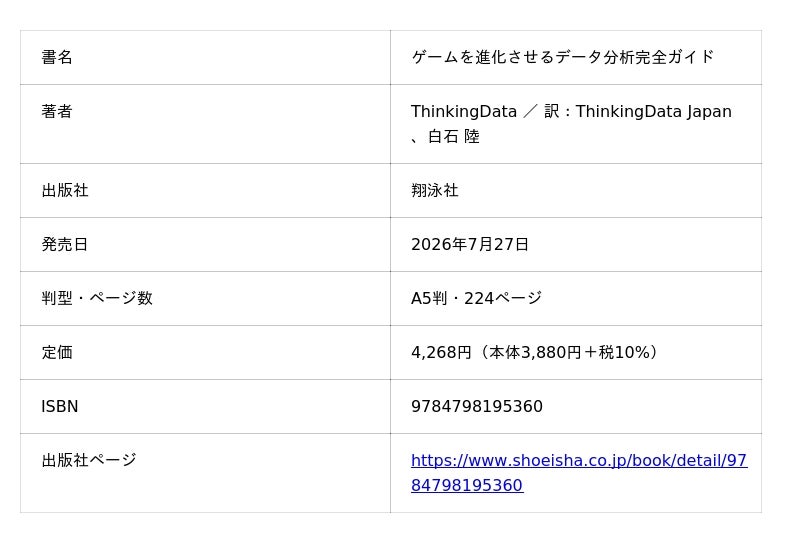This screenshot has height=543, width=800.
Task: Click the 訳：ThinkingData Japan text
Action: [638, 111]
